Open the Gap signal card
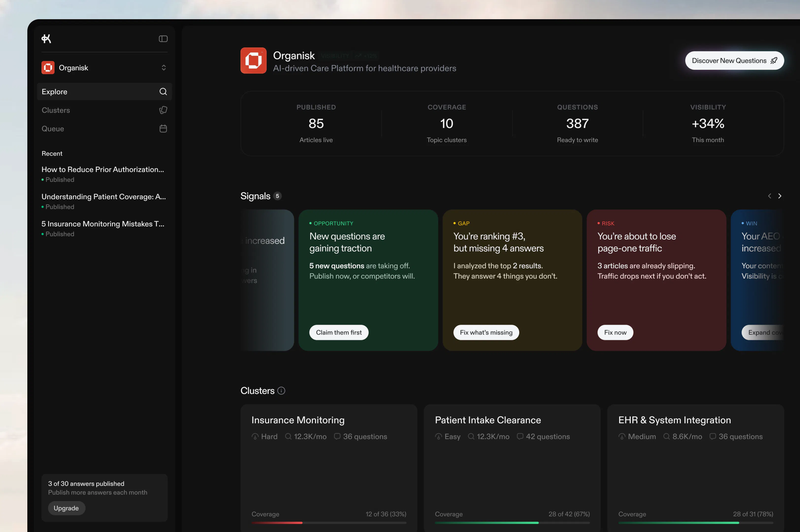The width and height of the screenshot is (800, 532). (x=512, y=280)
